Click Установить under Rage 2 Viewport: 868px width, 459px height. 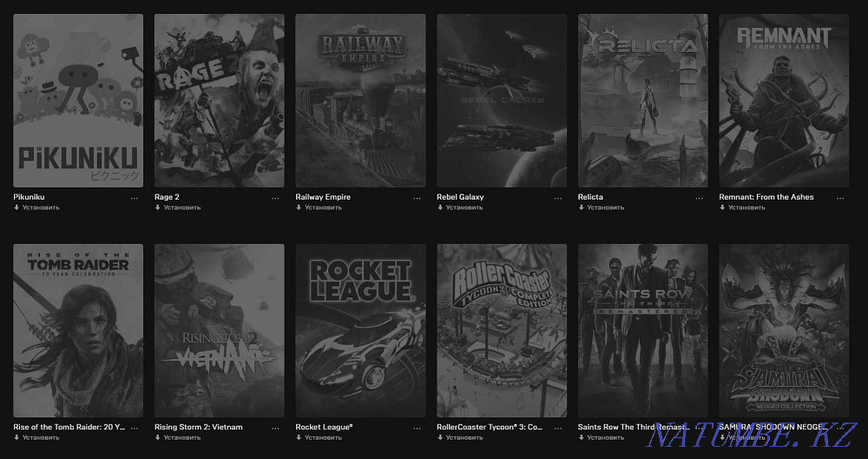point(178,207)
